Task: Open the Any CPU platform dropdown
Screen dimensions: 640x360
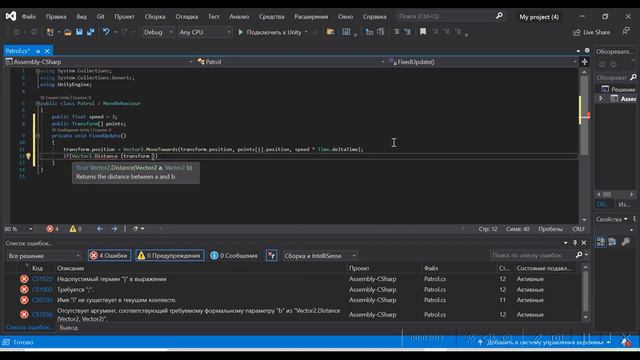Action: 205,32
